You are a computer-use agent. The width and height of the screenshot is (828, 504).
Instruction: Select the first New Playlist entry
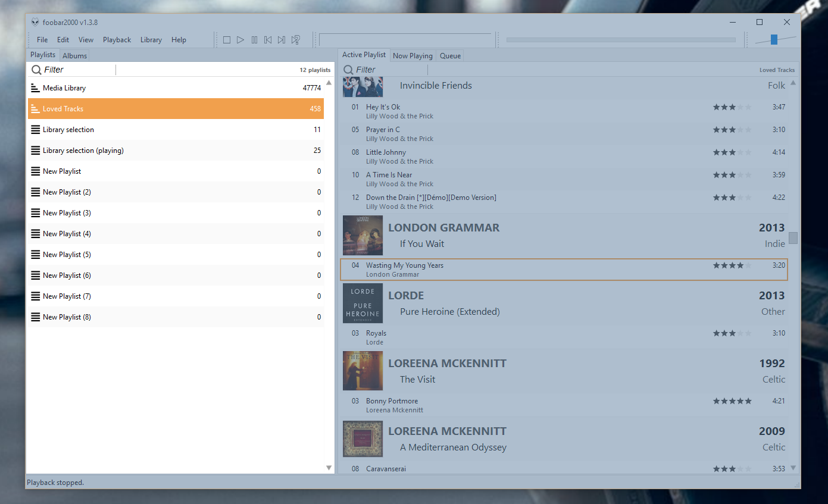pyautogui.click(x=176, y=171)
